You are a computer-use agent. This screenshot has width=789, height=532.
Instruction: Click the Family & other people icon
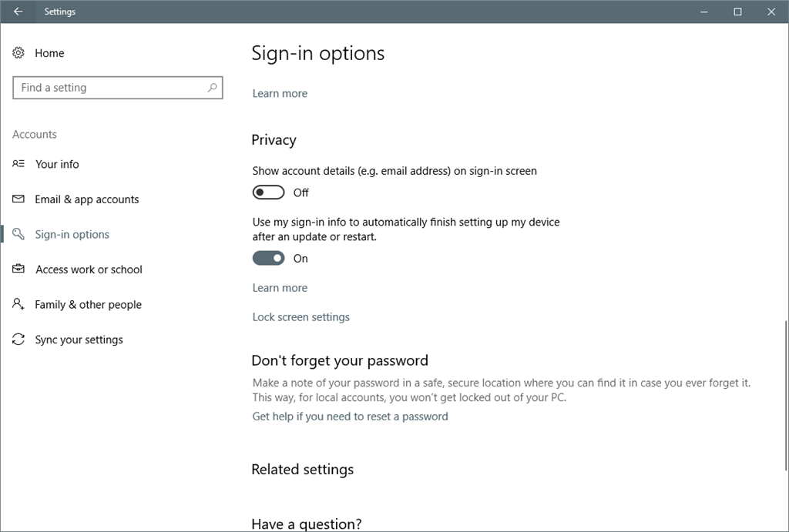[x=18, y=304]
